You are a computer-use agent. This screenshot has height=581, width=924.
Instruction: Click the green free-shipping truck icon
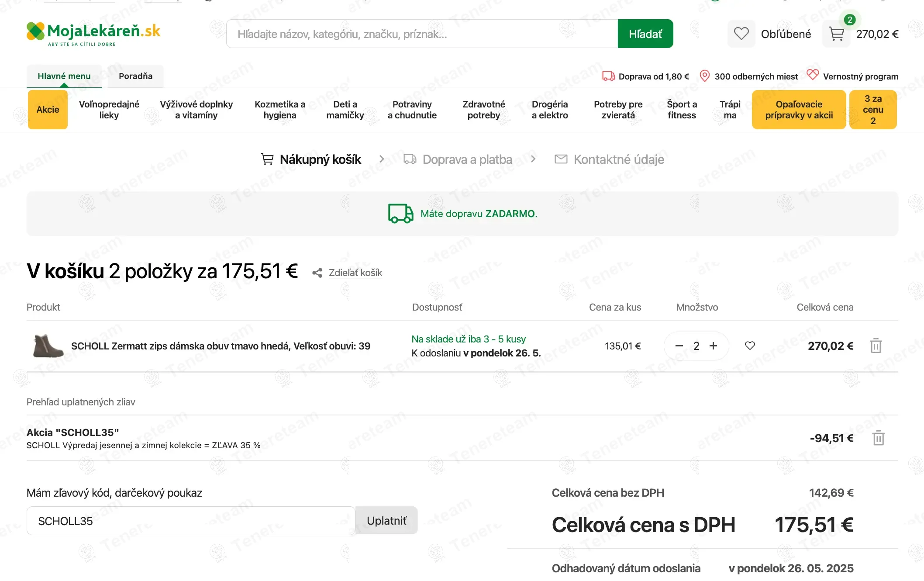[x=401, y=214]
